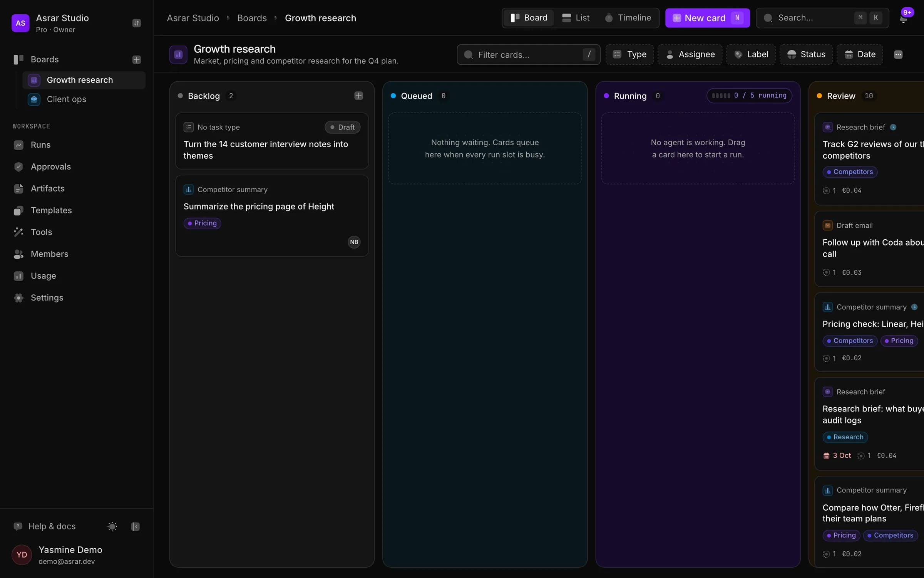The height and width of the screenshot is (578, 924).
Task: Add a new board with the Boards plus icon
Action: [137, 60]
